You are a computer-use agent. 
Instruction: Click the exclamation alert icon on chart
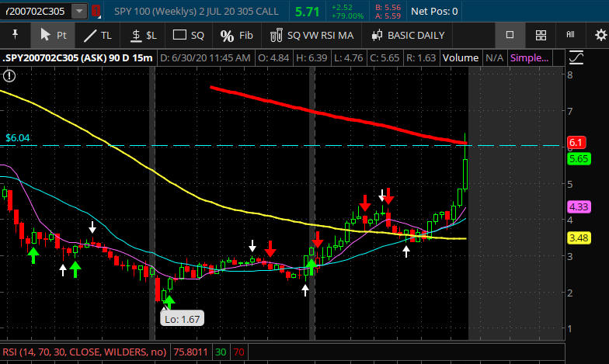pos(9,75)
